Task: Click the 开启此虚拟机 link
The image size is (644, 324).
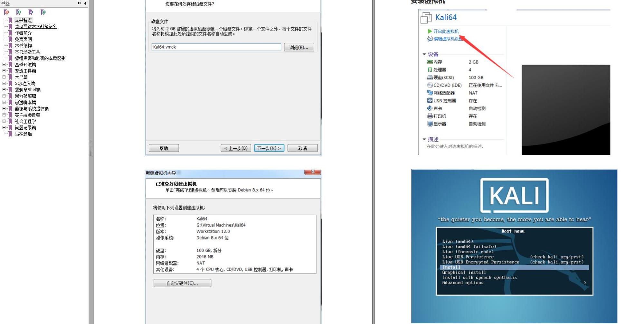Action: [446, 31]
